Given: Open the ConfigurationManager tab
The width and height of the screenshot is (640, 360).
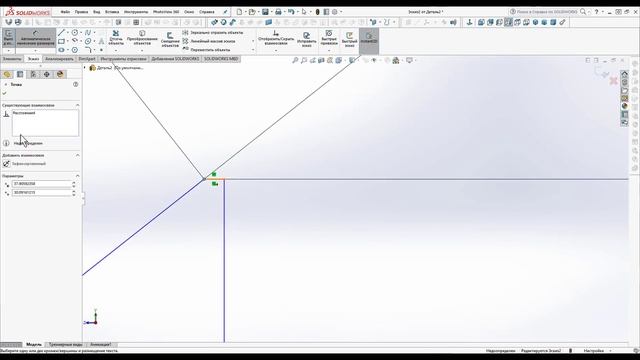Looking at the screenshot, I should coord(33,74).
